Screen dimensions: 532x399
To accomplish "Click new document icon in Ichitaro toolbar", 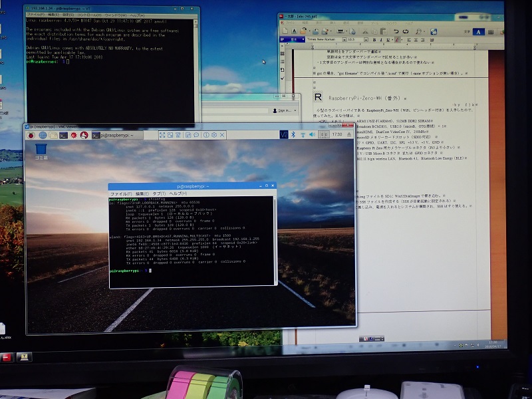I will 285,31.
